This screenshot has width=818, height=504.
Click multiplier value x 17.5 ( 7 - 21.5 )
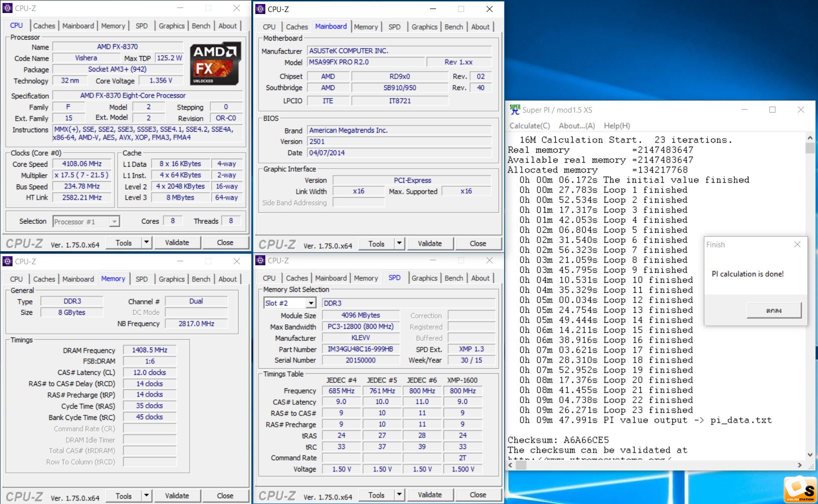(x=82, y=175)
